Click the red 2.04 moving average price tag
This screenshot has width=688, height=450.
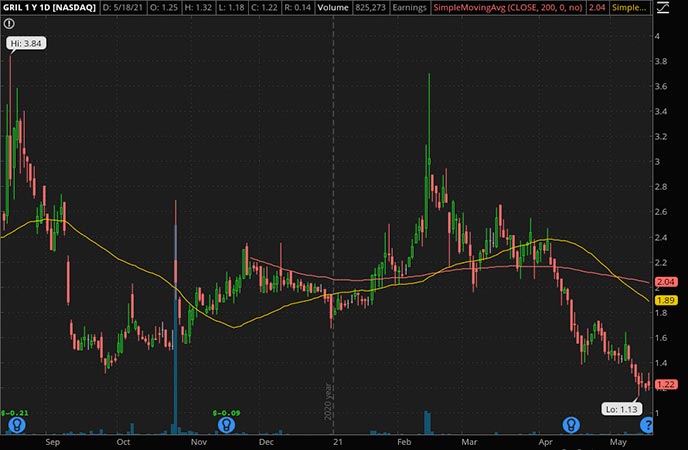point(666,282)
